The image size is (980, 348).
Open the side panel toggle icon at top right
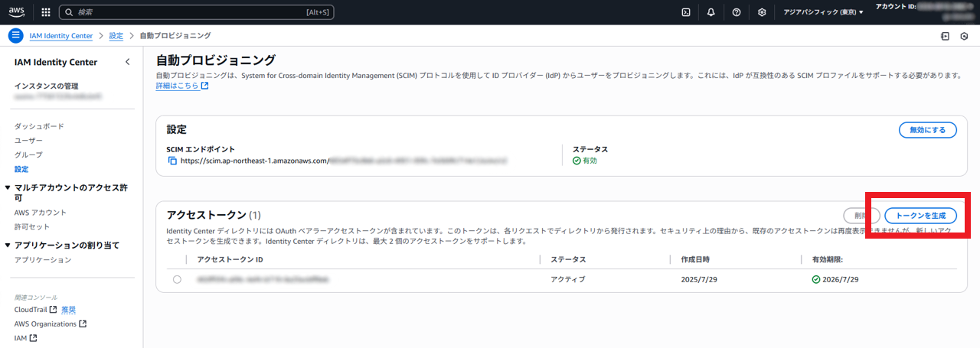pos(945,36)
